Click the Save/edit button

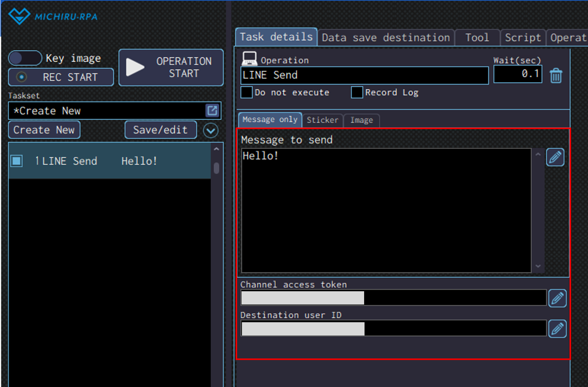click(x=160, y=130)
